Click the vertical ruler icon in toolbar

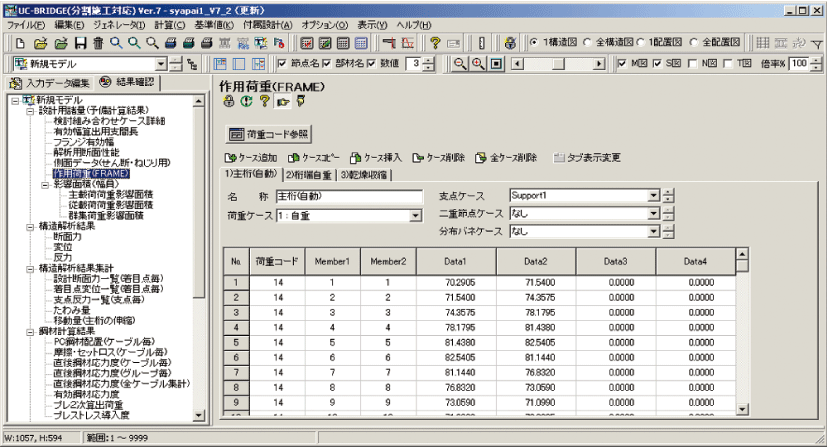click(x=481, y=43)
